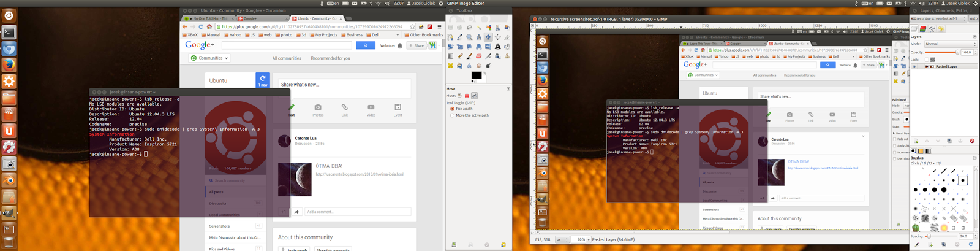Viewport: 980px width, 251px height.
Task: Open the Undo History tab in GIMP dock
Action: (941, 29)
